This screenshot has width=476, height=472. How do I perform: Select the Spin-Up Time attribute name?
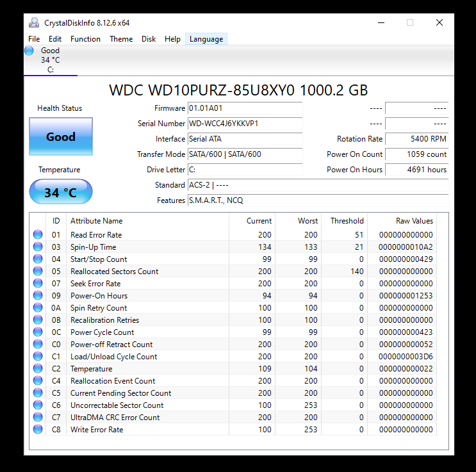[x=93, y=247]
